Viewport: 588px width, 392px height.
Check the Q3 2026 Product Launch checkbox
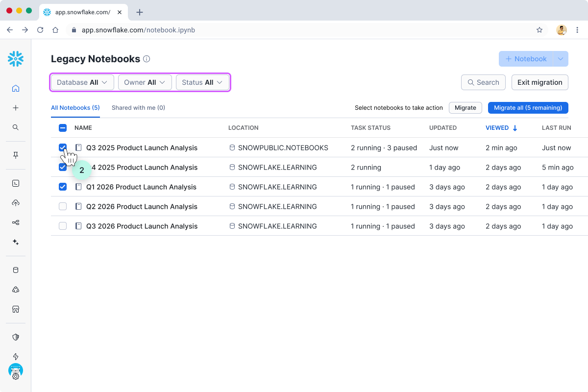[x=63, y=226]
